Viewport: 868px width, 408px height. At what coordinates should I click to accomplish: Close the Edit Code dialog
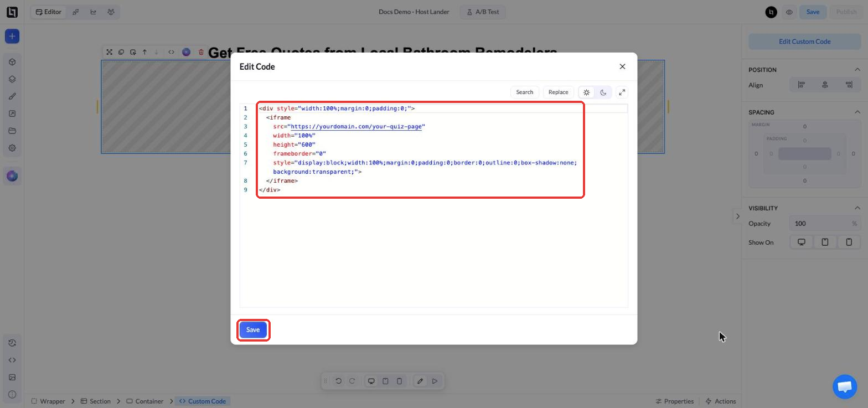tap(622, 66)
